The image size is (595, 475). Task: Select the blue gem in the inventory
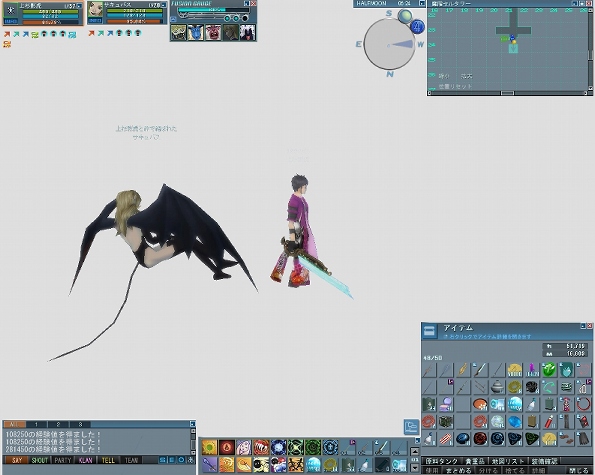pyautogui.click(x=515, y=422)
